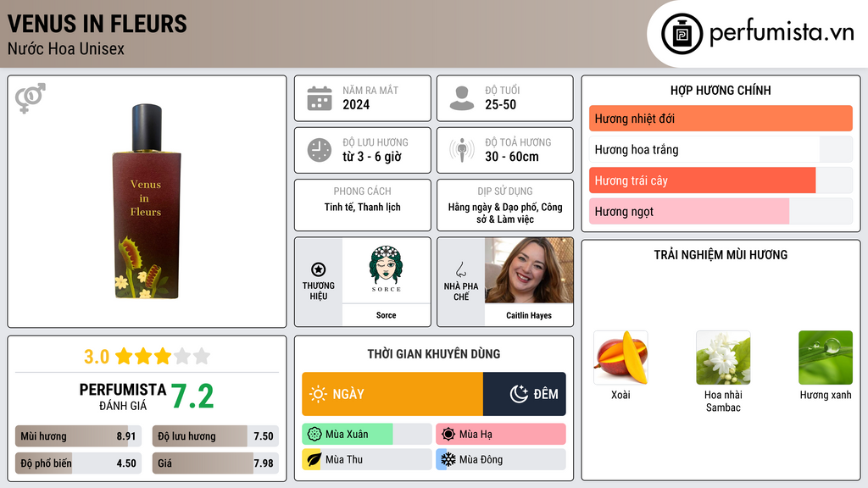Click the nose icon above Nhà pha chế
Viewport: 868px width, 488px height.
coord(460,269)
